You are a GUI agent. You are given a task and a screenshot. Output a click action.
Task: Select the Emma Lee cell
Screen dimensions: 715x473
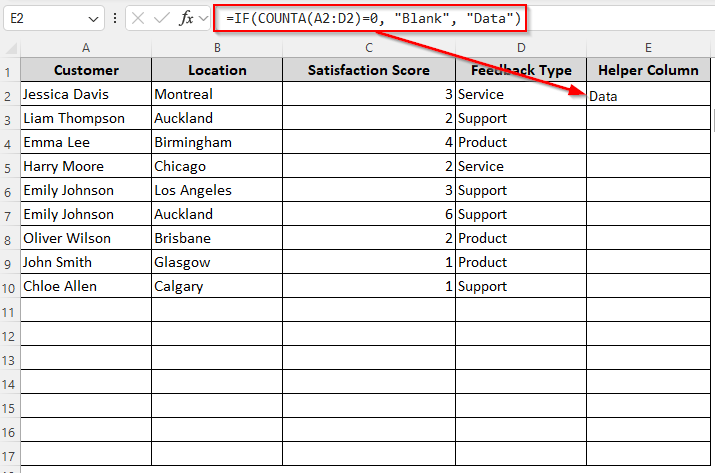tap(86, 142)
